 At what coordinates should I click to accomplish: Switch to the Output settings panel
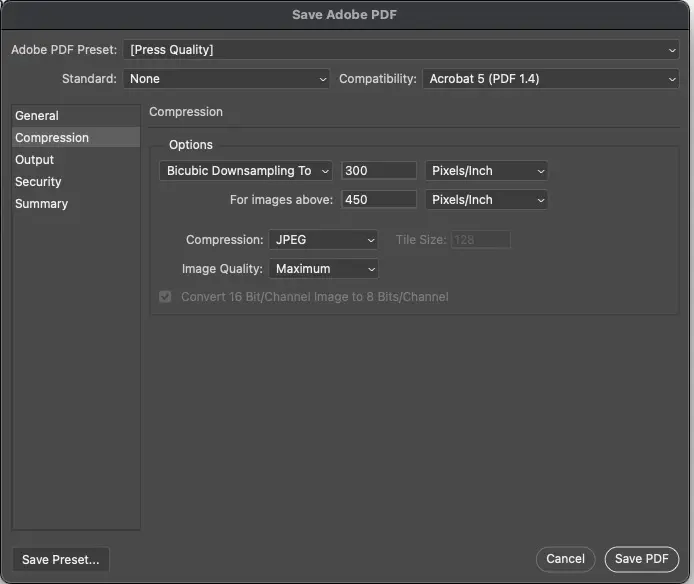click(76, 160)
